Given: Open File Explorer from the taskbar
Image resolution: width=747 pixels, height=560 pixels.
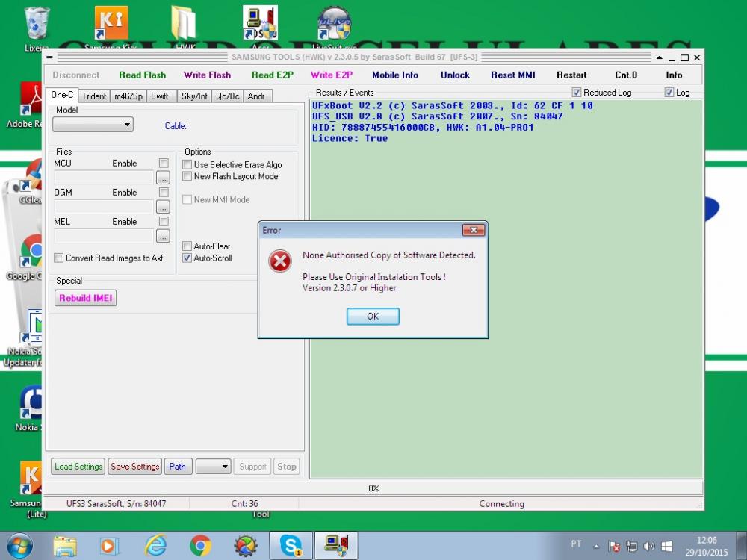Looking at the screenshot, I should coord(65,547).
